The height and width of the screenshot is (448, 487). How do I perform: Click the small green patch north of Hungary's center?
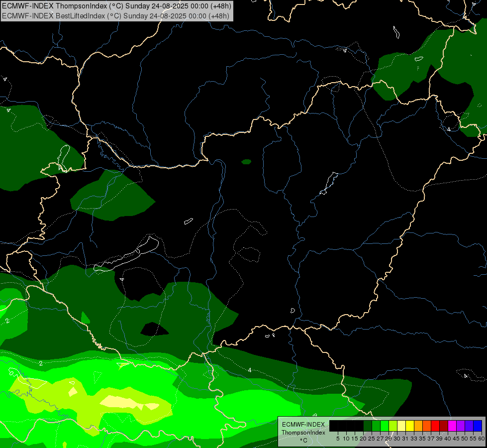pos(246,162)
